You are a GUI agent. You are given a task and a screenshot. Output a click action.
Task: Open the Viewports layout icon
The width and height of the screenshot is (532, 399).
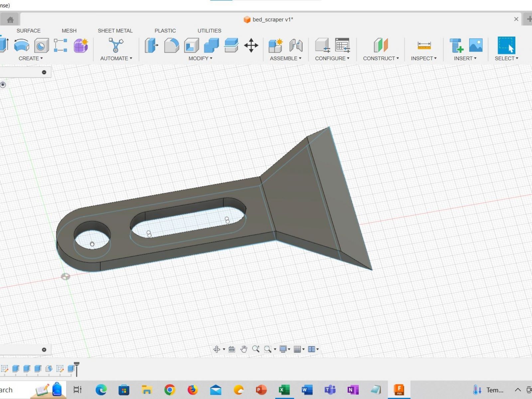click(x=312, y=349)
